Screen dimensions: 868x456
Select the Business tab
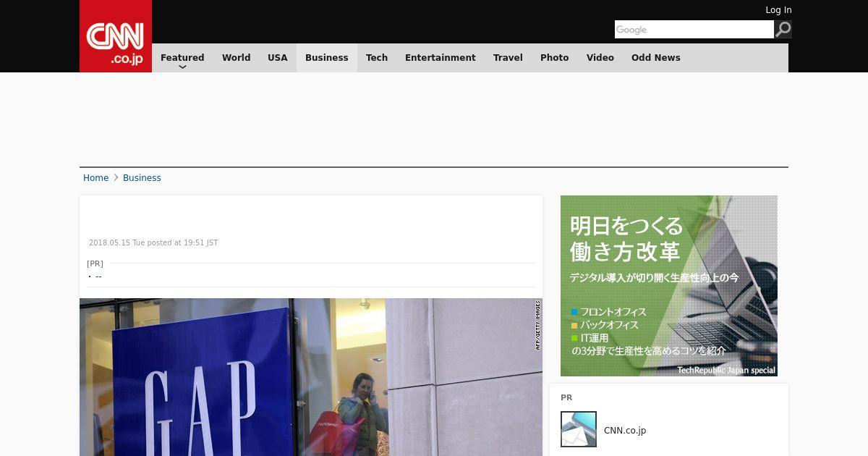click(327, 58)
